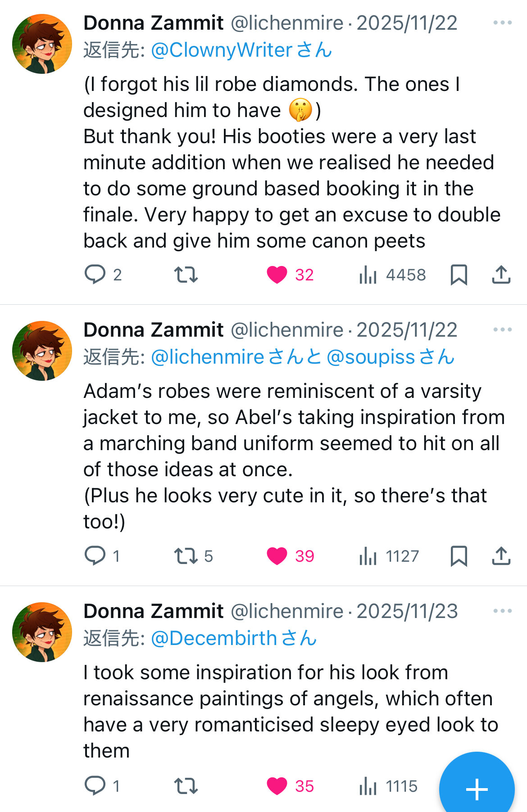Viewport: 527px width, 812px height.
Task: Reply to the marching band uniform tweet
Action: pyautogui.click(x=95, y=555)
